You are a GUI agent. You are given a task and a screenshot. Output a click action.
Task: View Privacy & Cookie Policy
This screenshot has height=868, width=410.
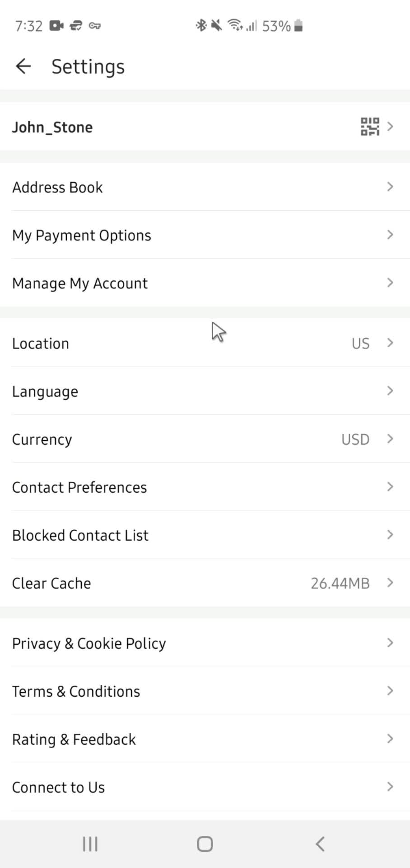click(205, 642)
